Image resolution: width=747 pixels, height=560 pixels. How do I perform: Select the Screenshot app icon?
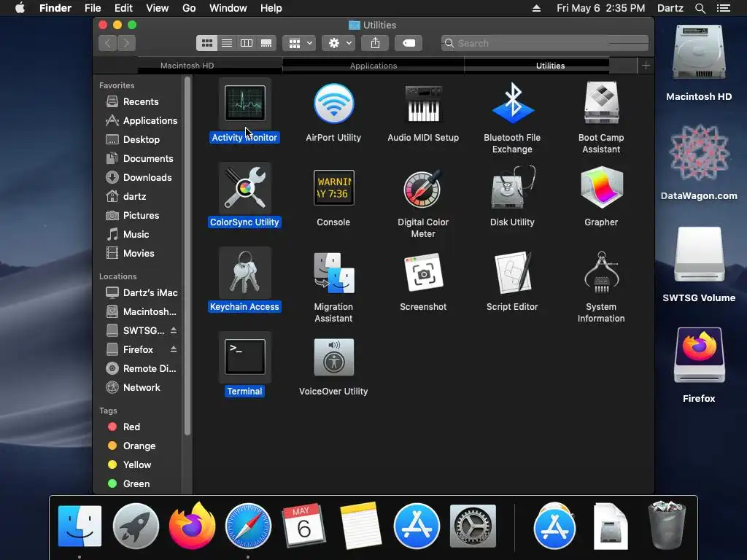pos(423,273)
